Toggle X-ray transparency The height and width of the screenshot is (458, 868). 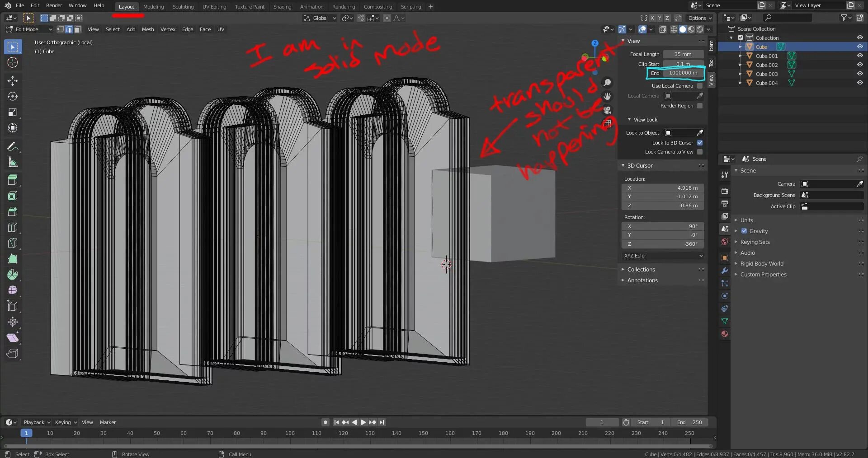[663, 29]
